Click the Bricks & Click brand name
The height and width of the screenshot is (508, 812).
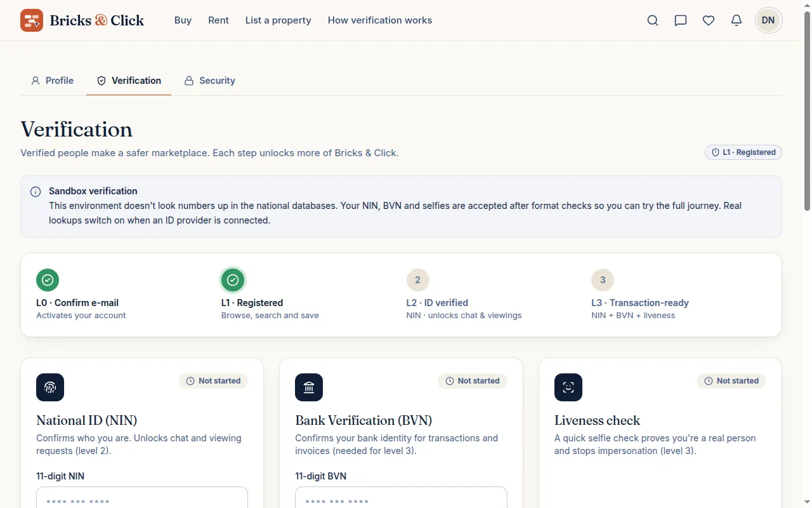pos(97,20)
